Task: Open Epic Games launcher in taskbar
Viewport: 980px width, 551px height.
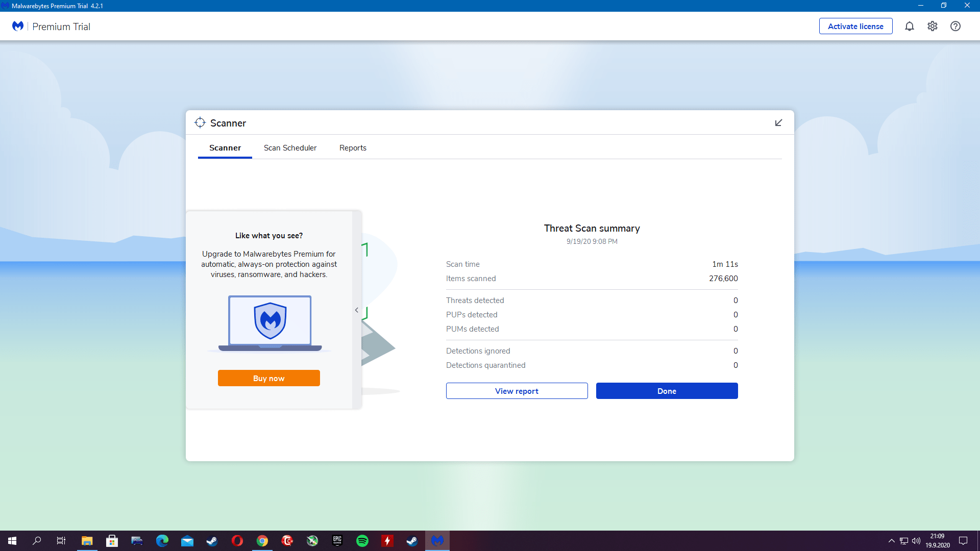Action: (337, 541)
